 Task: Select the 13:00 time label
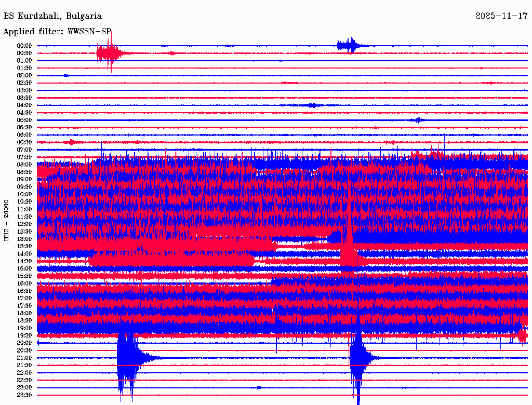[x=24, y=239]
